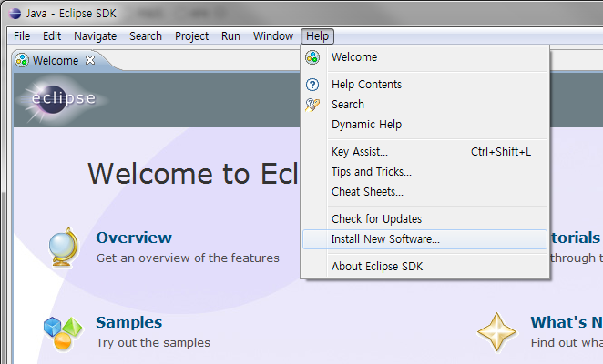603x364 pixels.
Task: Open the What's New link
Action: (x=566, y=322)
